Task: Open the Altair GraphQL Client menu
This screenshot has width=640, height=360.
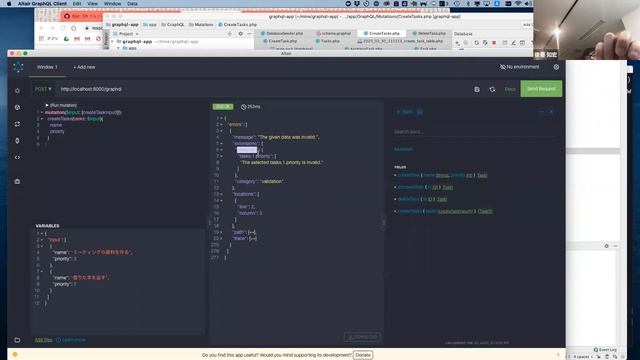Action: point(42,4)
